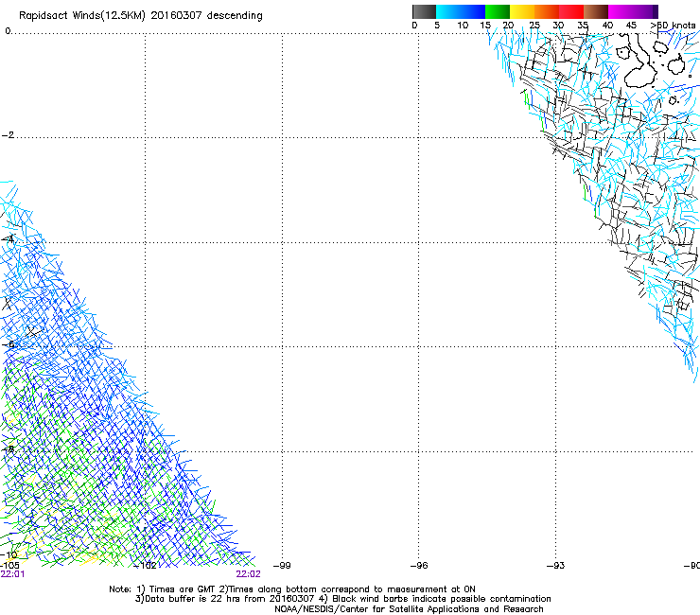Click the gray 0-5 knots color band
This screenshot has height=615, width=700.
(x=424, y=11)
